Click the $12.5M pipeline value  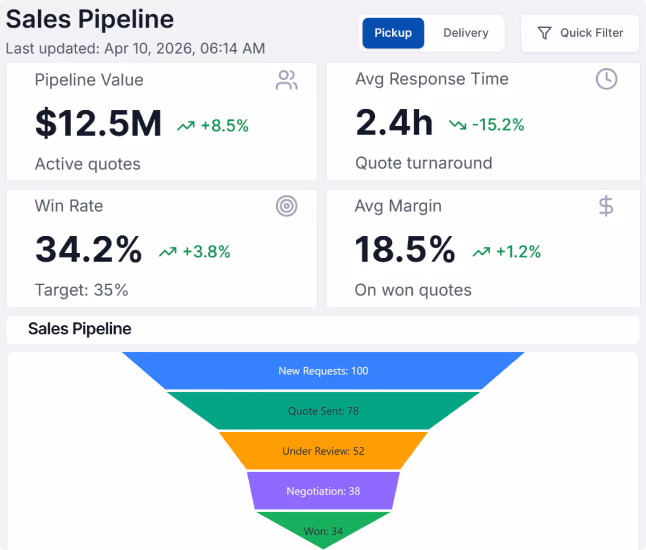98,123
